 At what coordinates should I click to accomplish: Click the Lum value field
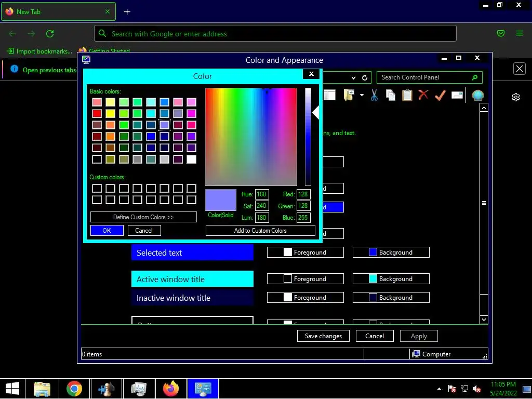click(262, 218)
